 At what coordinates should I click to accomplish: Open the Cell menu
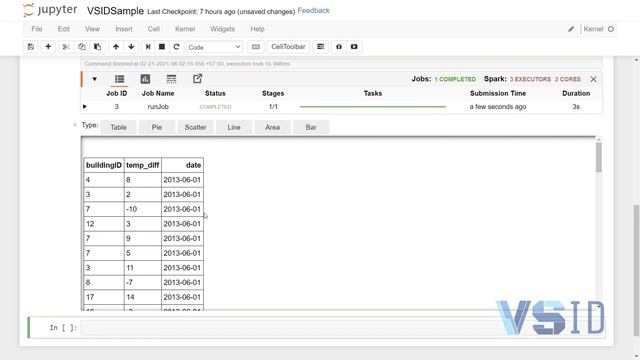154,29
